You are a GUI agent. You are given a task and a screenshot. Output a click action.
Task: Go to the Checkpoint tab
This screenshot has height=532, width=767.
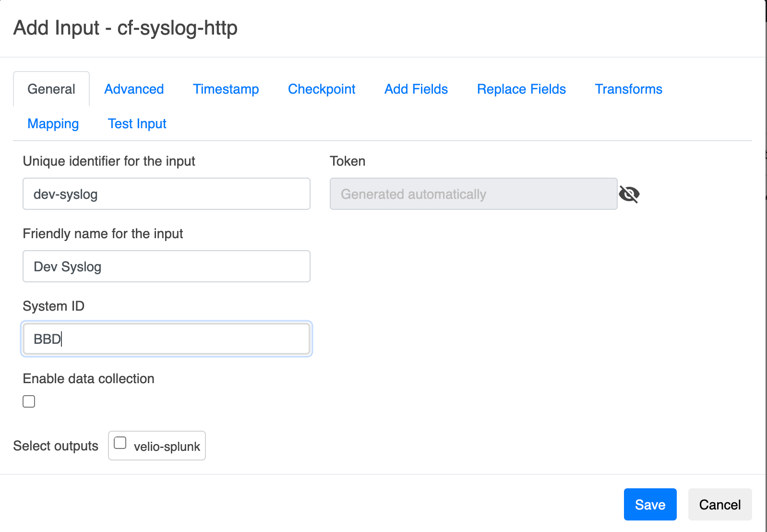(x=322, y=89)
